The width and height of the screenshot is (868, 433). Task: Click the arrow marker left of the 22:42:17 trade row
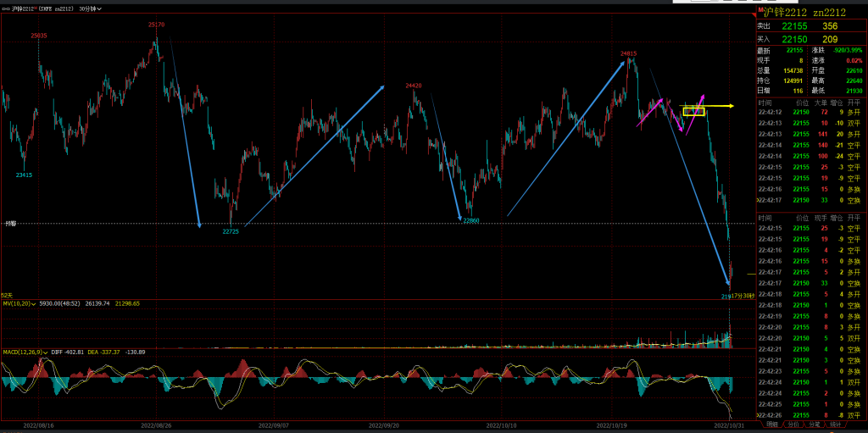click(759, 200)
